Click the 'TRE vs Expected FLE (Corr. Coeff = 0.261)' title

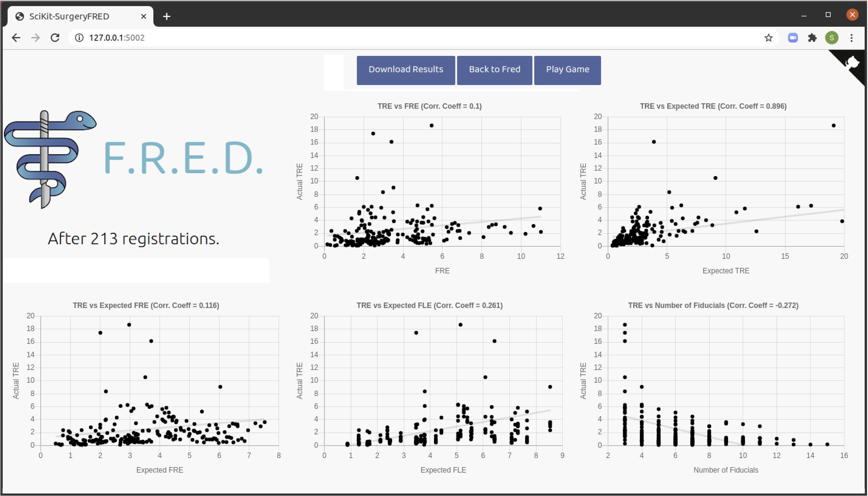tap(429, 305)
